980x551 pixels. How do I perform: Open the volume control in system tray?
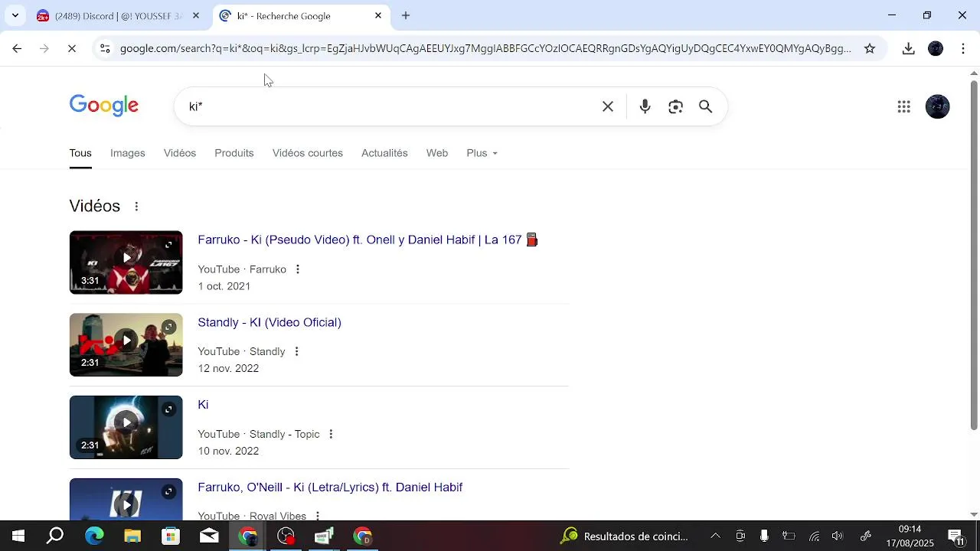[x=837, y=536]
